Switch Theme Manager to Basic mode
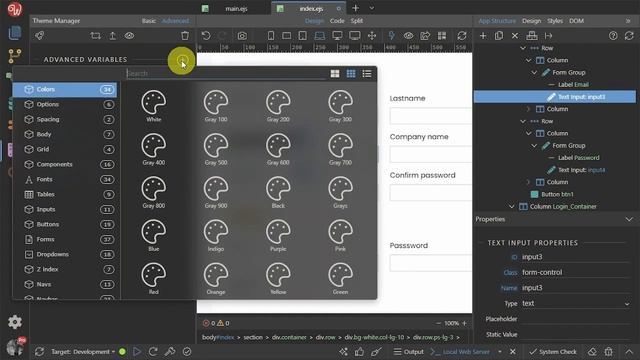Screen dimensions: 640x360 click(x=149, y=21)
